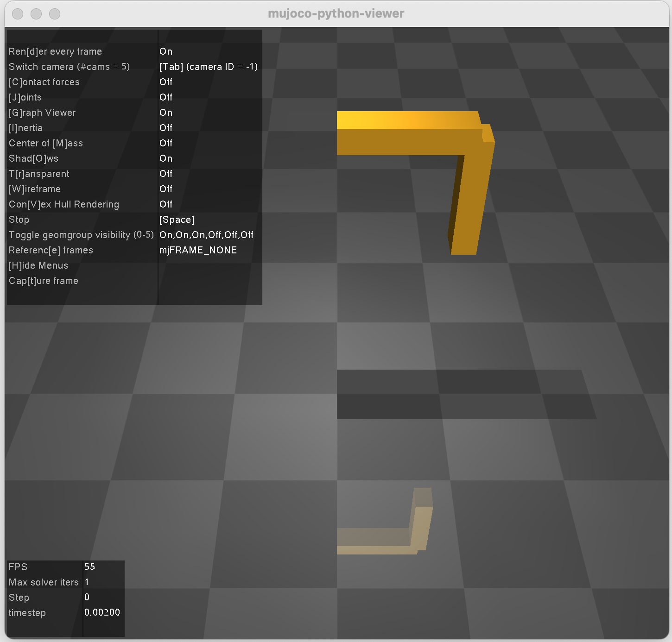The width and height of the screenshot is (672, 642).
Task: Click the timestep value 0.00200
Action: tap(102, 612)
